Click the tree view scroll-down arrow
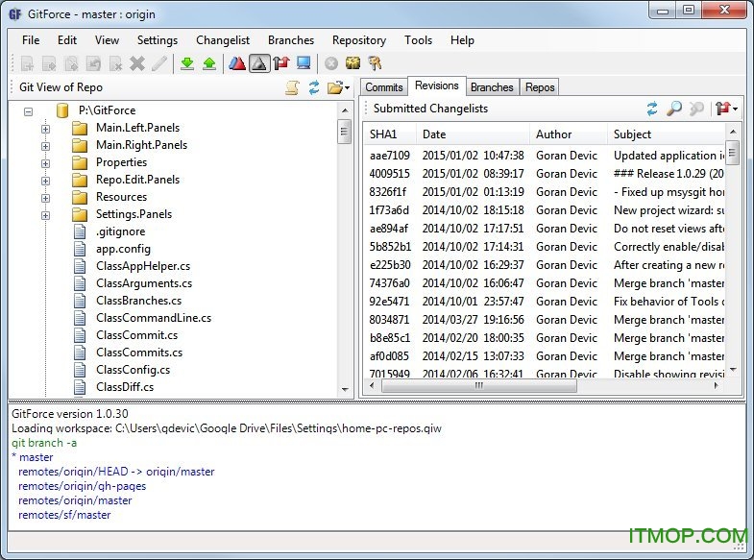The width and height of the screenshot is (754, 560). [345, 389]
